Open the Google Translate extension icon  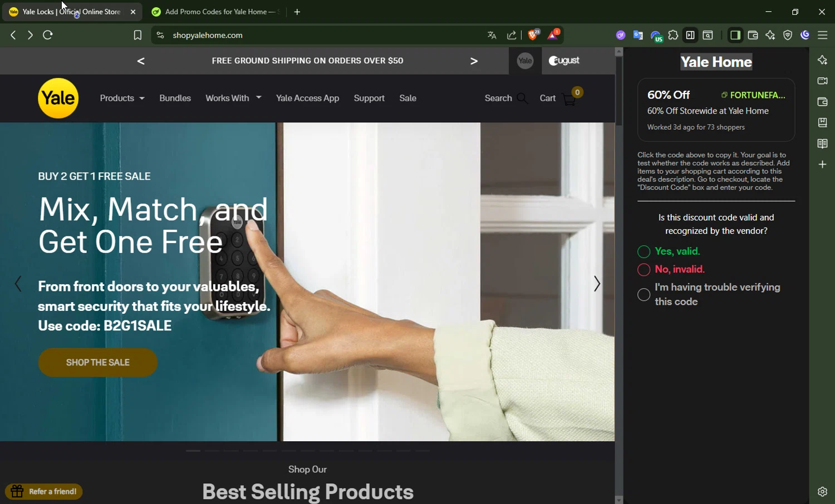[638, 35]
